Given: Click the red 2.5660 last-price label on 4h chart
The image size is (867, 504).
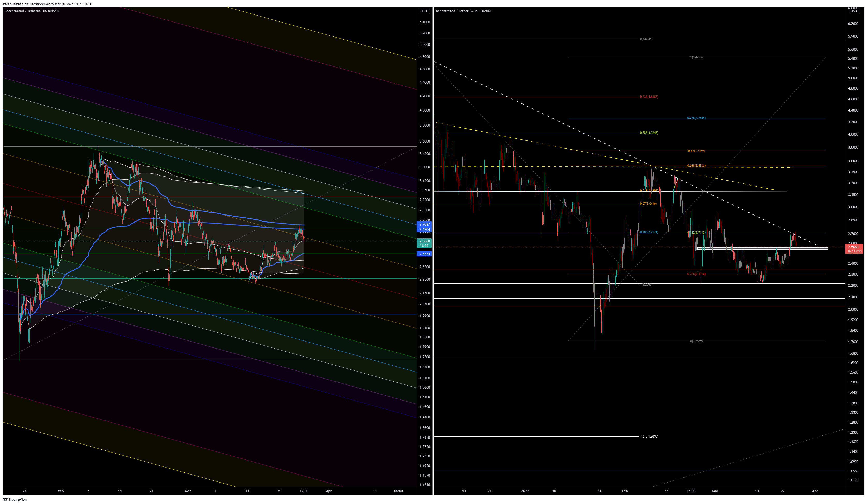Looking at the screenshot, I should pos(855,249).
